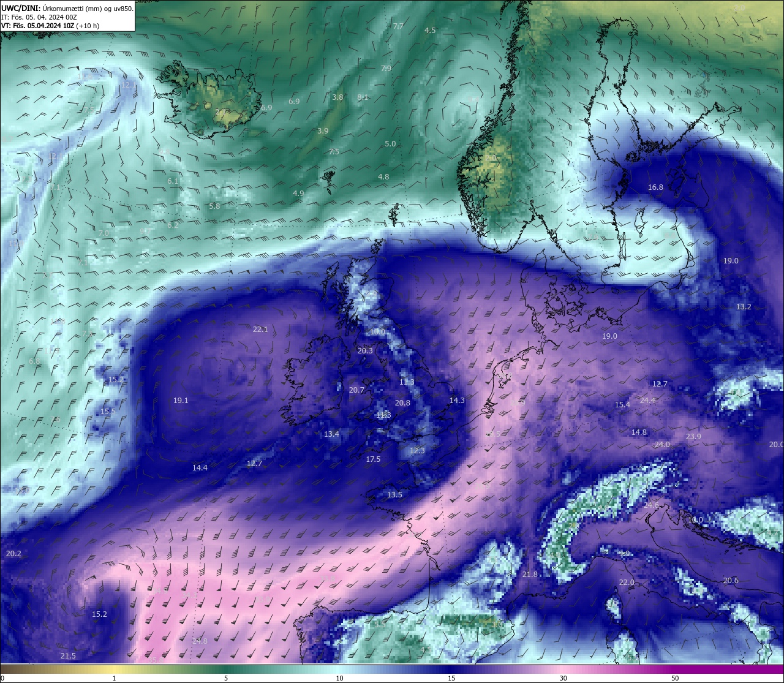This screenshot has height=683, width=784.
Task: Click the 5.0 value on the map
Action: coord(390,144)
